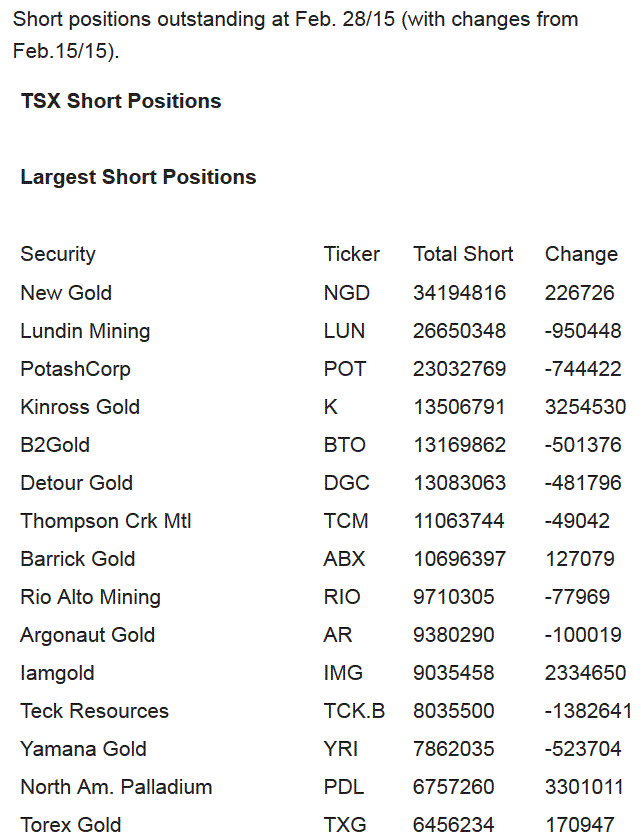The width and height of the screenshot is (641, 840).
Task: Select the New Gold security name
Action: tap(66, 293)
